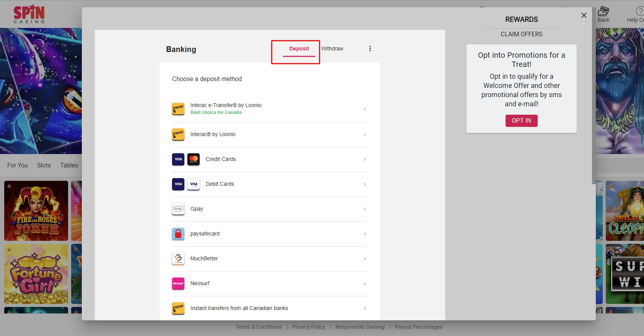
Task: Open Wild Cleopatra game thumbnail
Action: click(625, 211)
